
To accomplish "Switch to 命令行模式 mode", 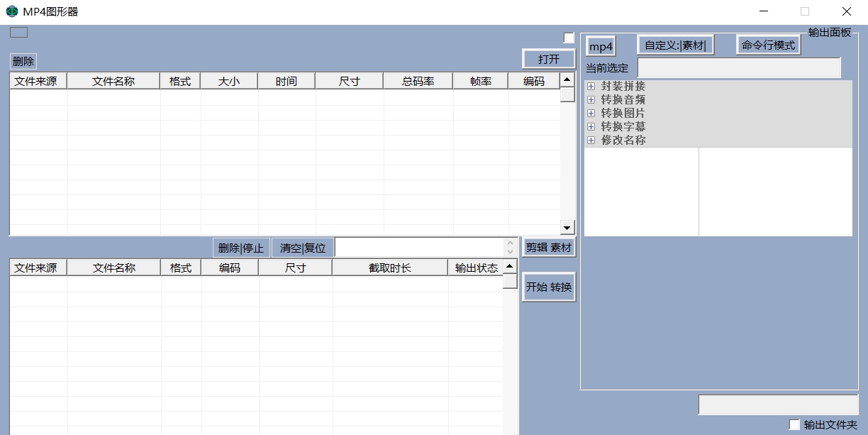I will [x=768, y=45].
